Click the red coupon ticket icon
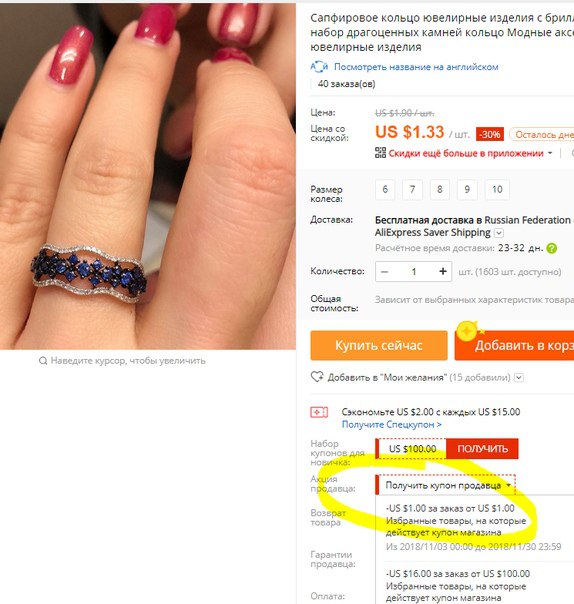The image size is (574, 604). (x=319, y=412)
